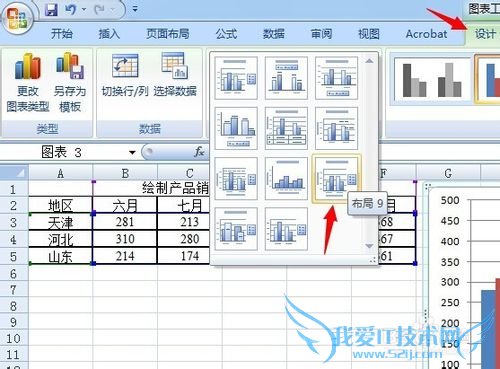Viewport: 500px width, 369px height.
Task: Apply the selected blue-red chart style
Action: pos(488,79)
